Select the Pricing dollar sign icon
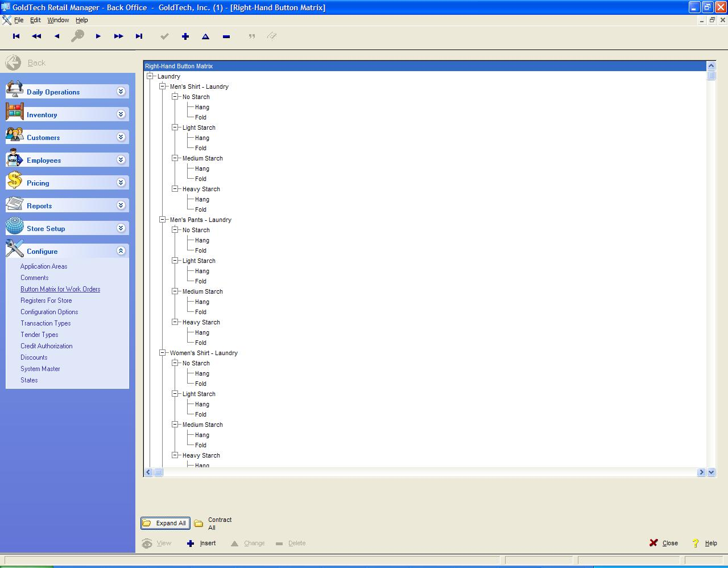Image resolution: width=728 pixels, height=568 pixels. (14, 182)
